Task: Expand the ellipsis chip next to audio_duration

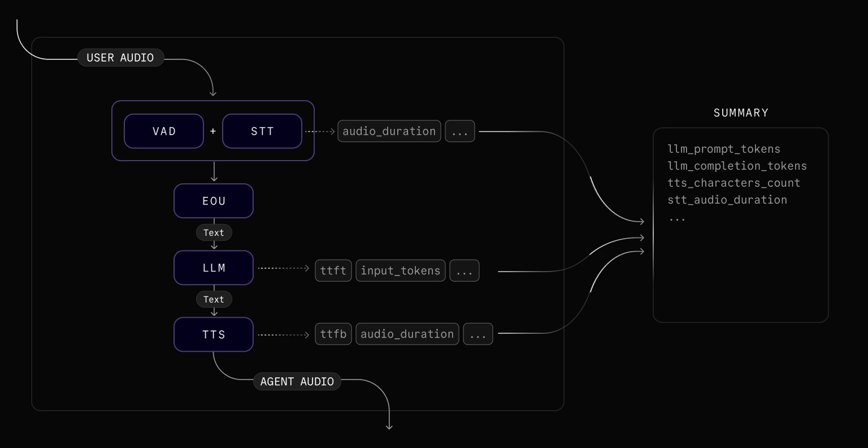Action: 460,131
